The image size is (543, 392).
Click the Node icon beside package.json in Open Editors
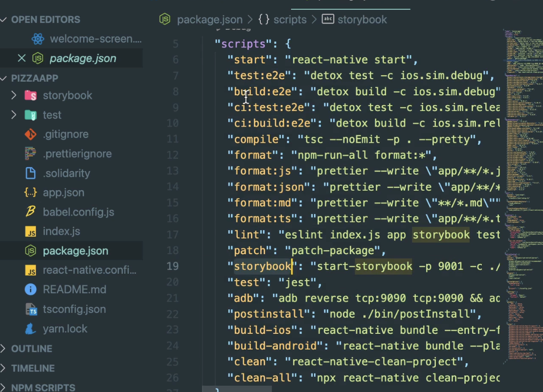click(x=38, y=58)
